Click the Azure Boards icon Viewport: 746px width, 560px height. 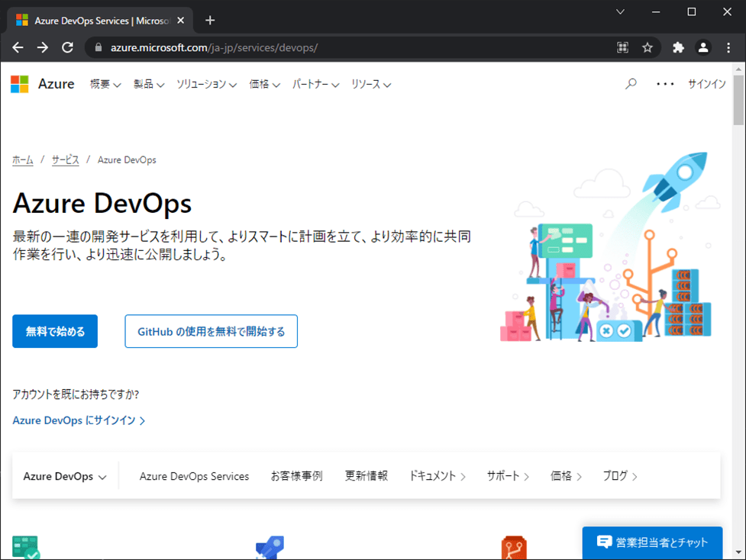coord(26,548)
